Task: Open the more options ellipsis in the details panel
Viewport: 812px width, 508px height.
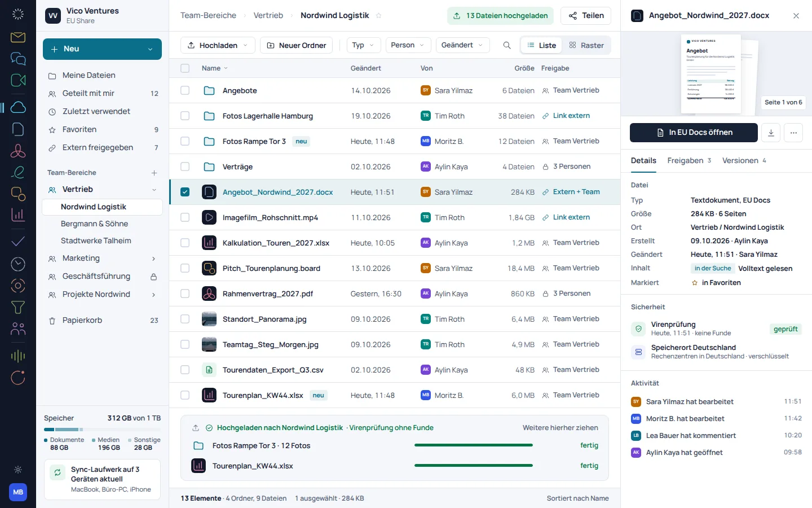Action: pyautogui.click(x=793, y=133)
